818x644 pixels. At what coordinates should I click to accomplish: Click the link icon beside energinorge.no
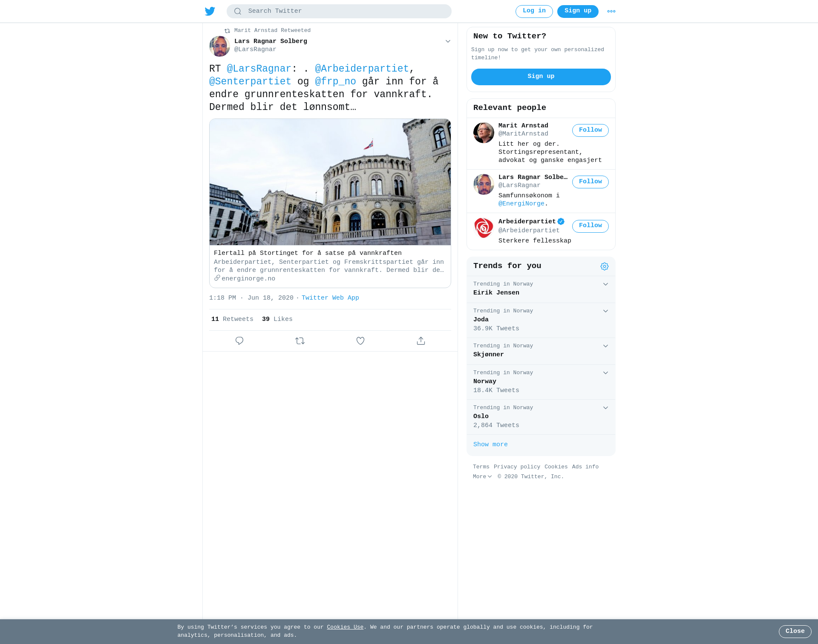(217, 278)
